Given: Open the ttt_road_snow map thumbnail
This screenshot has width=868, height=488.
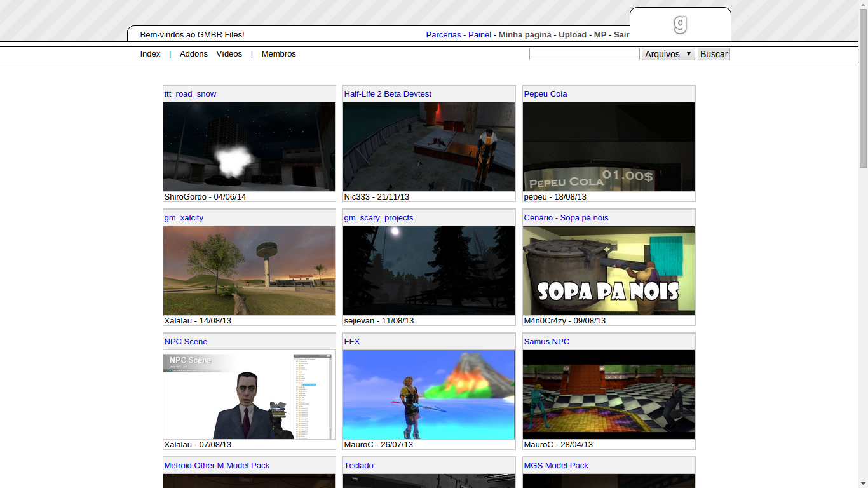Looking at the screenshot, I should click(x=249, y=147).
